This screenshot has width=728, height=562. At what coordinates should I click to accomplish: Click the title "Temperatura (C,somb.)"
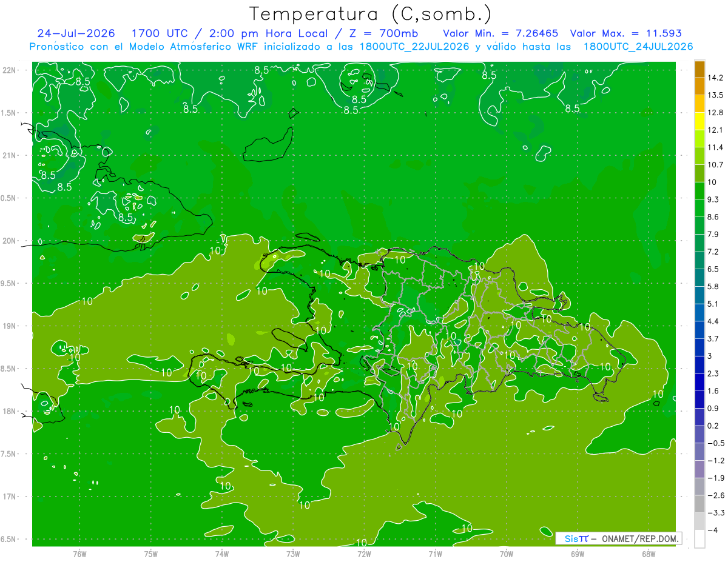(x=371, y=15)
